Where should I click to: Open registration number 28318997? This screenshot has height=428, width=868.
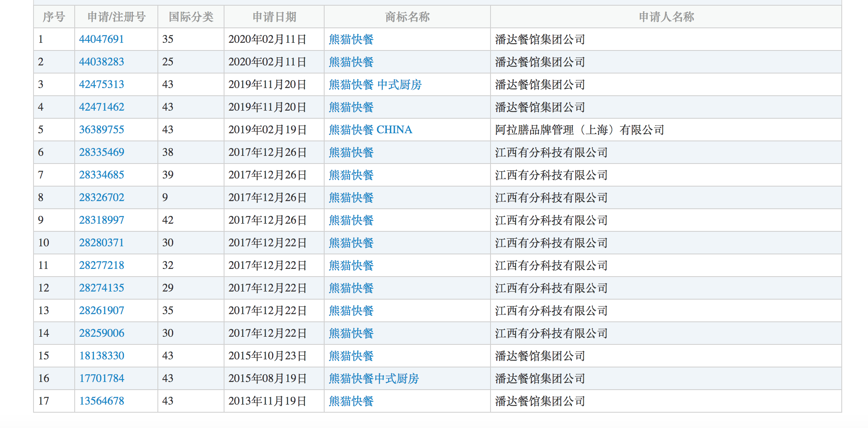(x=101, y=220)
